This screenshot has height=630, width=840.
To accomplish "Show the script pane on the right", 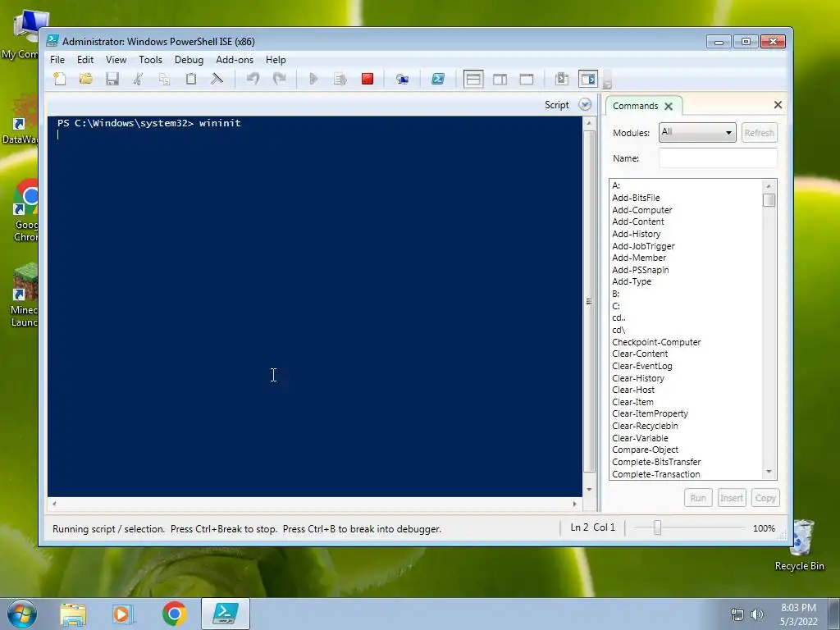I will coord(500,80).
